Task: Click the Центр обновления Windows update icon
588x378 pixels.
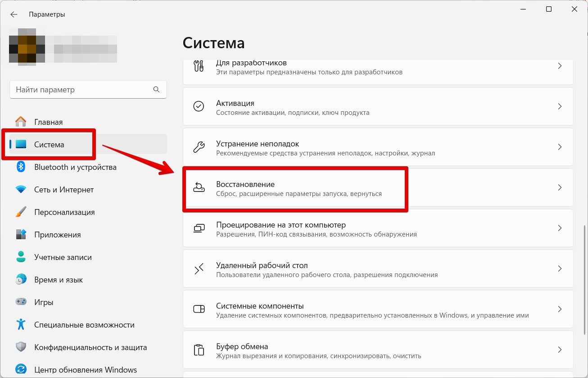Action: [x=21, y=369]
